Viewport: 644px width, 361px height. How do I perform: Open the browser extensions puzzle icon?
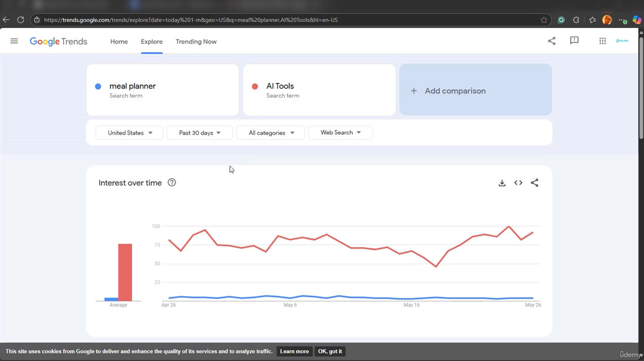(x=576, y=20)
